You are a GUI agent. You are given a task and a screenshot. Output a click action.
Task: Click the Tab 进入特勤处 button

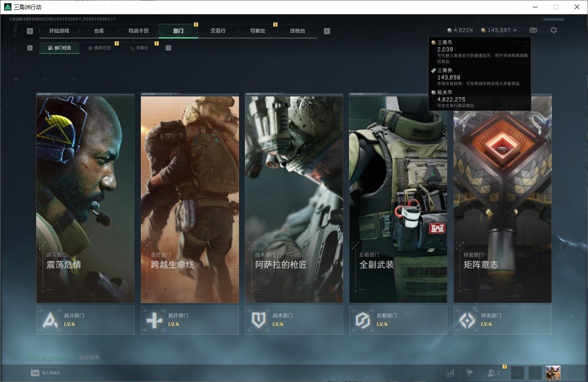click(44, 373)
